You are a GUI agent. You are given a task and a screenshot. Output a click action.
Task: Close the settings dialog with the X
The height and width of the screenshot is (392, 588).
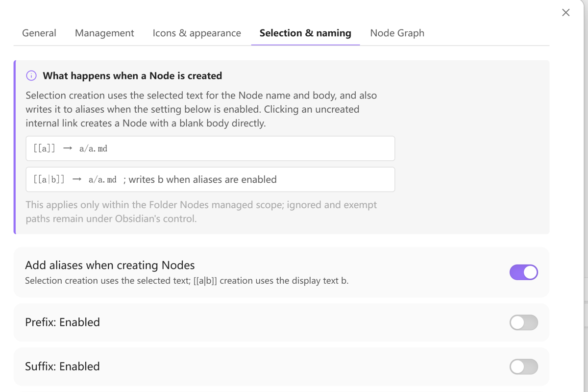tap(566, 13)
